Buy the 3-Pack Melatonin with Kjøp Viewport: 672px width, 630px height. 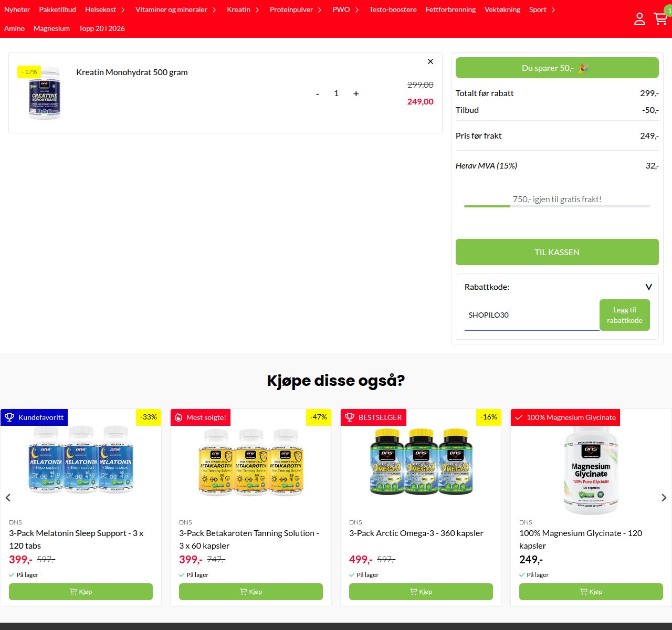[x=81, y=592]
